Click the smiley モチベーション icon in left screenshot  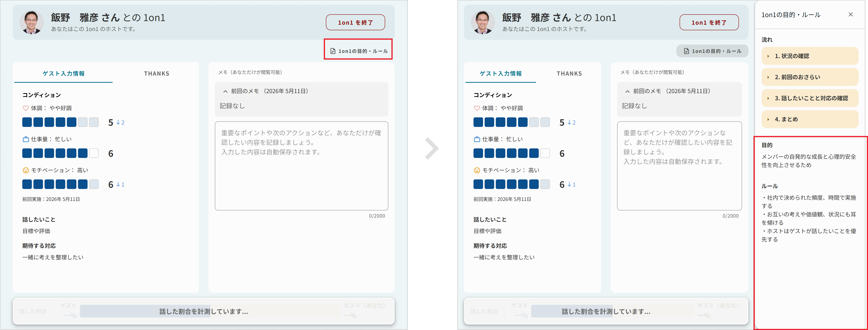click(x=26, y=170)
